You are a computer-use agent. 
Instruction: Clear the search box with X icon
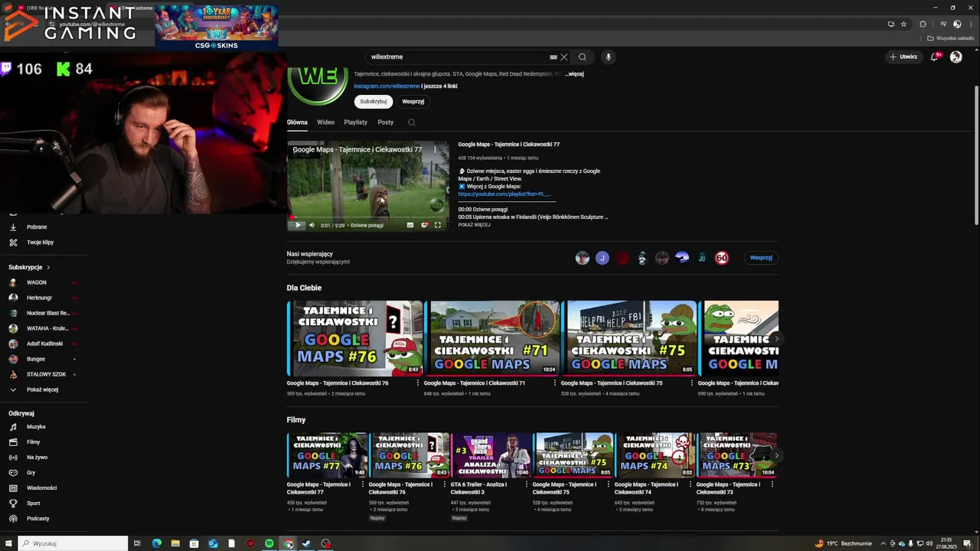click(x=564, y=57)
